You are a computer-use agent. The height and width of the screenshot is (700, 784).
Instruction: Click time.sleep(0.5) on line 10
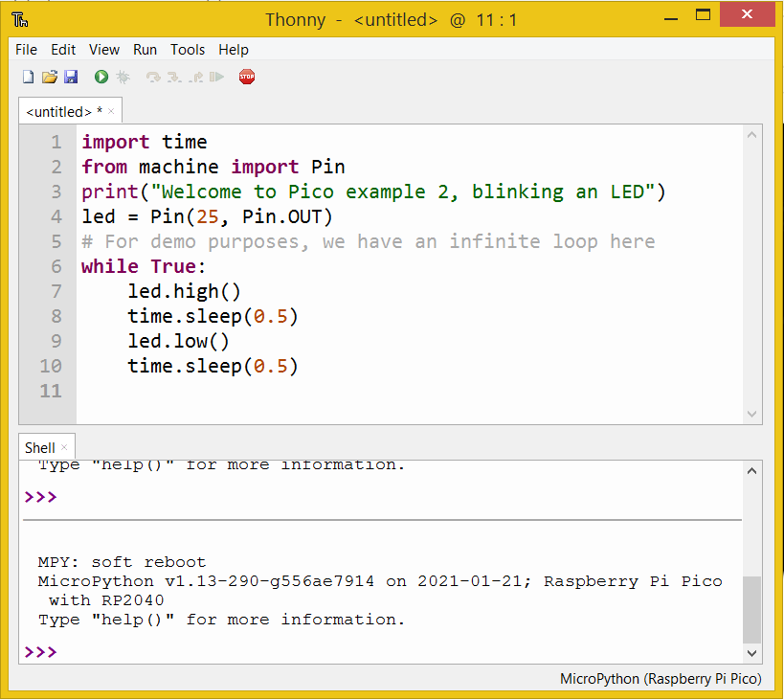pos(213,367)
